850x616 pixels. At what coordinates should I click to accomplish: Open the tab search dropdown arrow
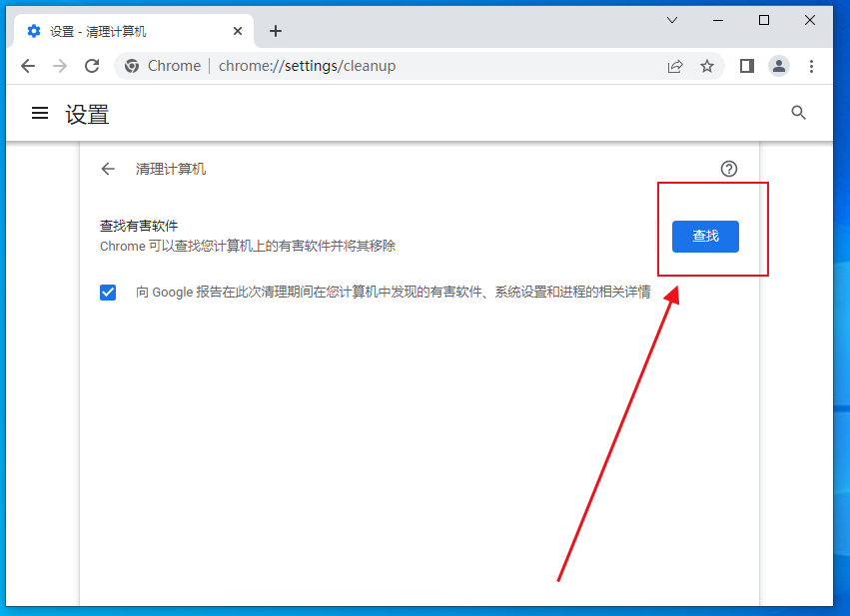tap(672, 20)
